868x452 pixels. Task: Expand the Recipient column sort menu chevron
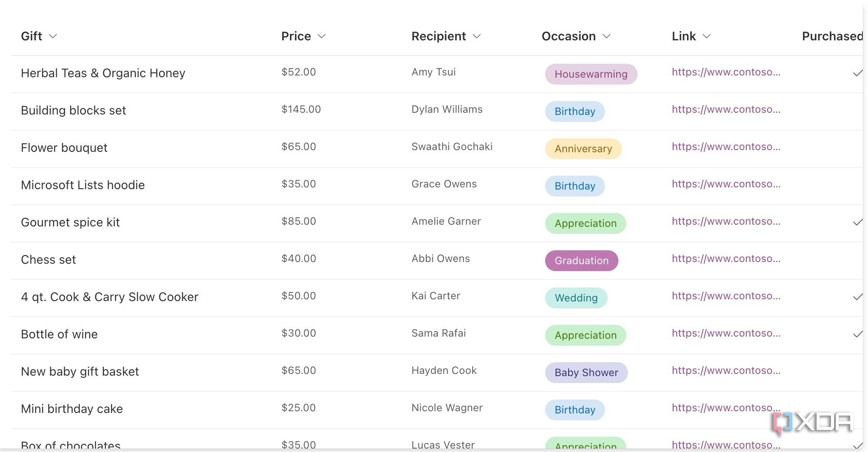coord(477,36)
